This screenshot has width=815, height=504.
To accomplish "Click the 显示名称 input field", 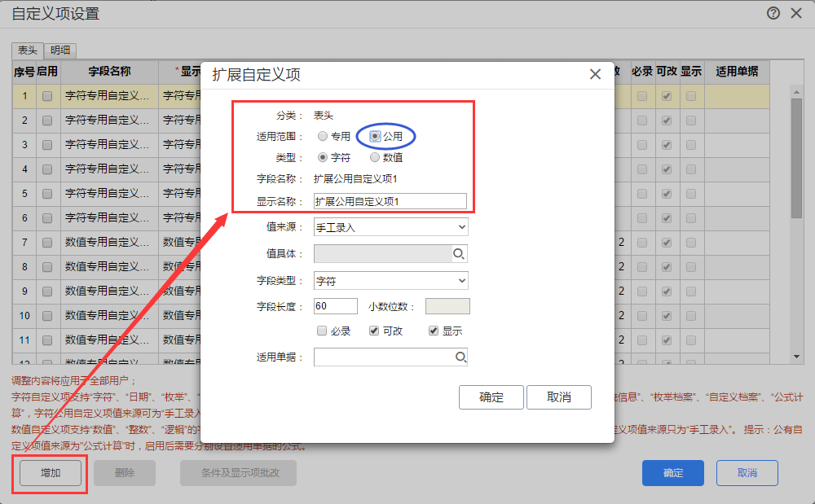I will 390,201.
